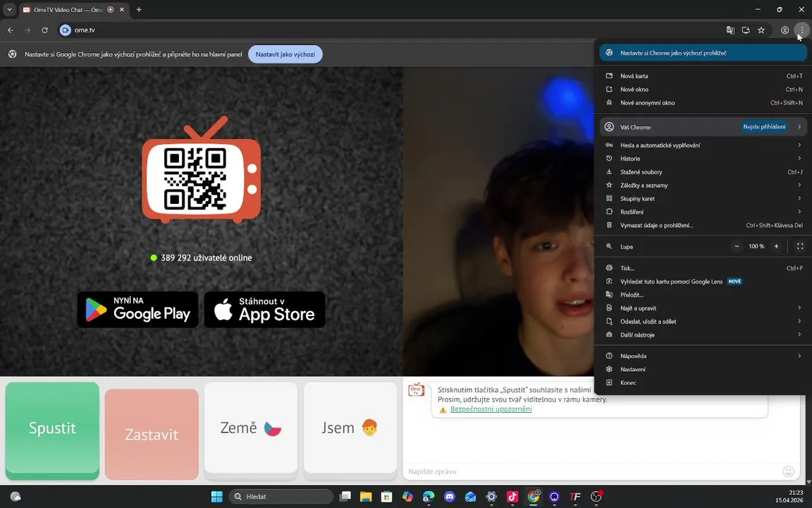Open Discord from the taskbar
Image resolution: width=812 pixels, height=508 pixels.
(450, 497)
